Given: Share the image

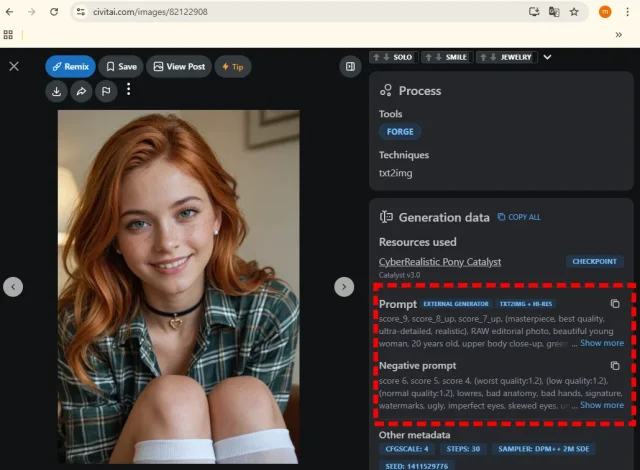Looking at the screenshot, I should [x=81, y=91].
